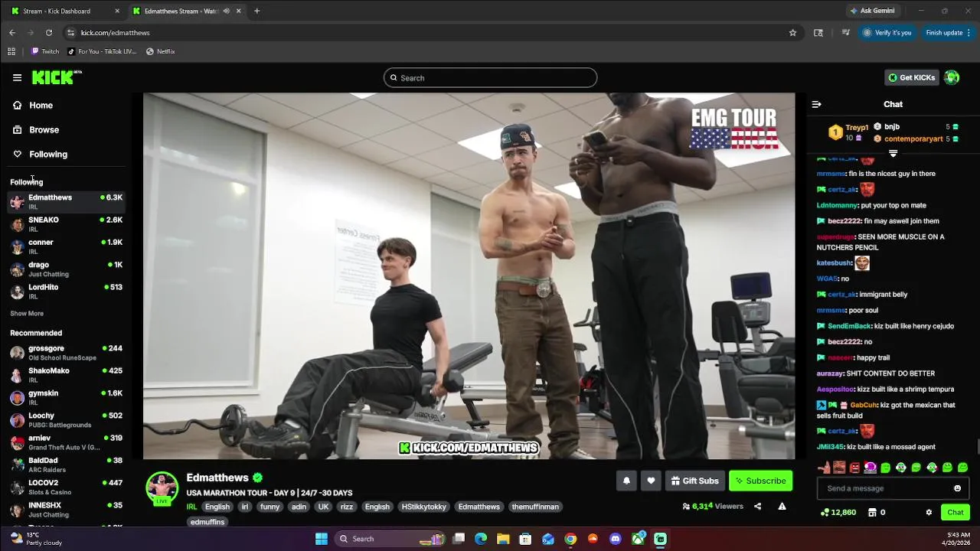Open Discord from taskbar
The width and height of the screenshot is (980, 551).
click(616, 539)
